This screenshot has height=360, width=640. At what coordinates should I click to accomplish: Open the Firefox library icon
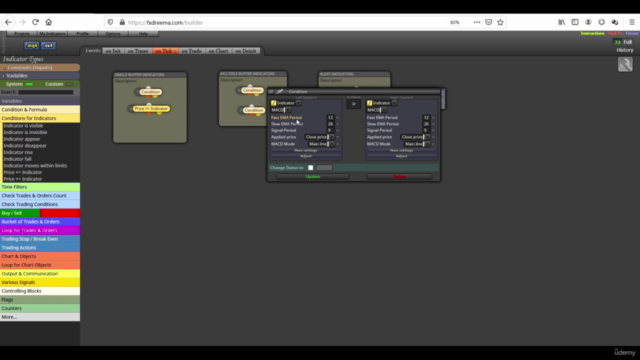click(562, 22)
